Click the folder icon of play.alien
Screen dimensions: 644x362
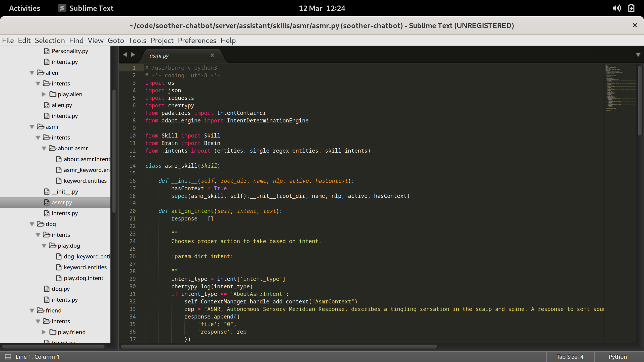click(x=53, y=94)
